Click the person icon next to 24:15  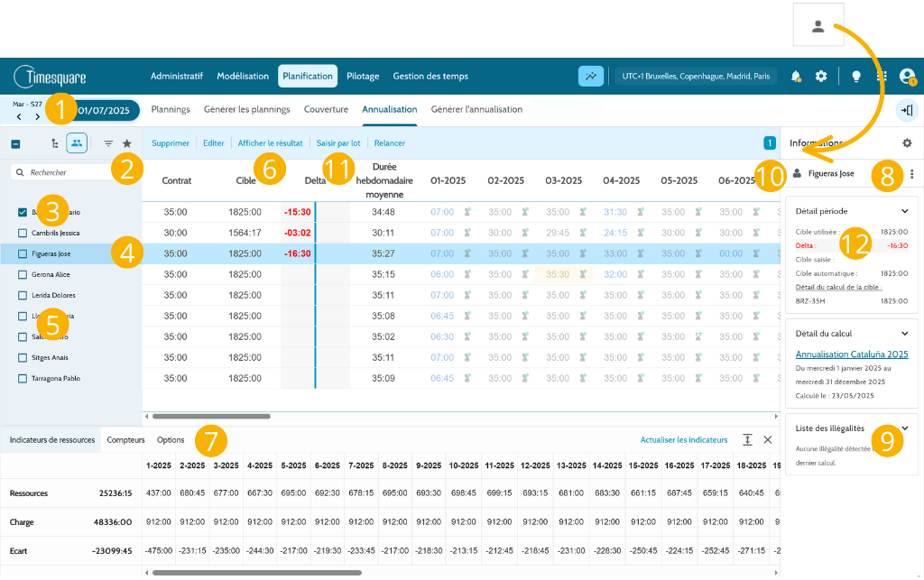click(x=641, y=234)
